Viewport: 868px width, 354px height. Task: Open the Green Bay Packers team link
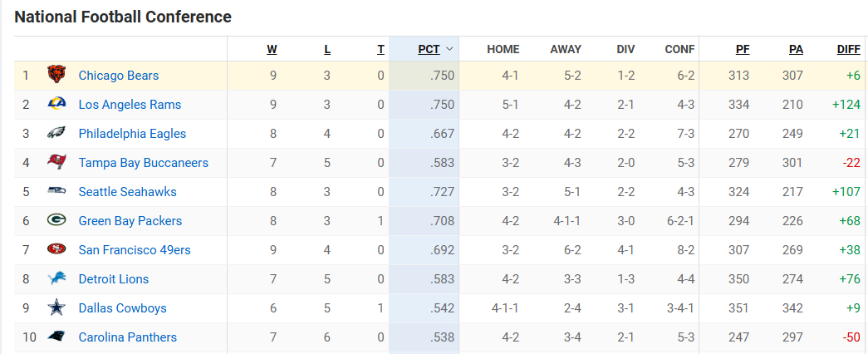130,221
